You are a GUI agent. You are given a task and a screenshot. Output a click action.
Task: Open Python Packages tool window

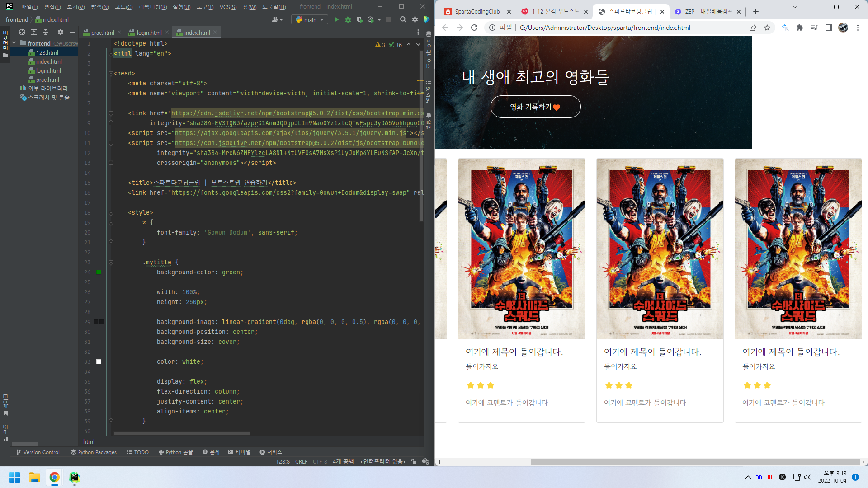94,452
